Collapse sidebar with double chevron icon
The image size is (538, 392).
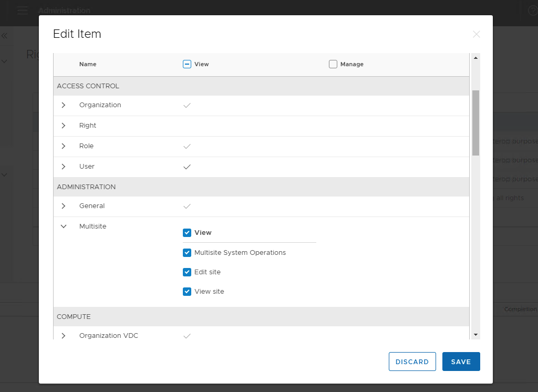point(4,36)
